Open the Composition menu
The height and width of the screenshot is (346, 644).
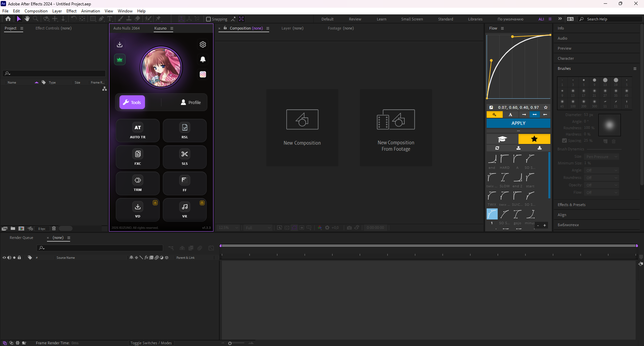pos(36,11)
